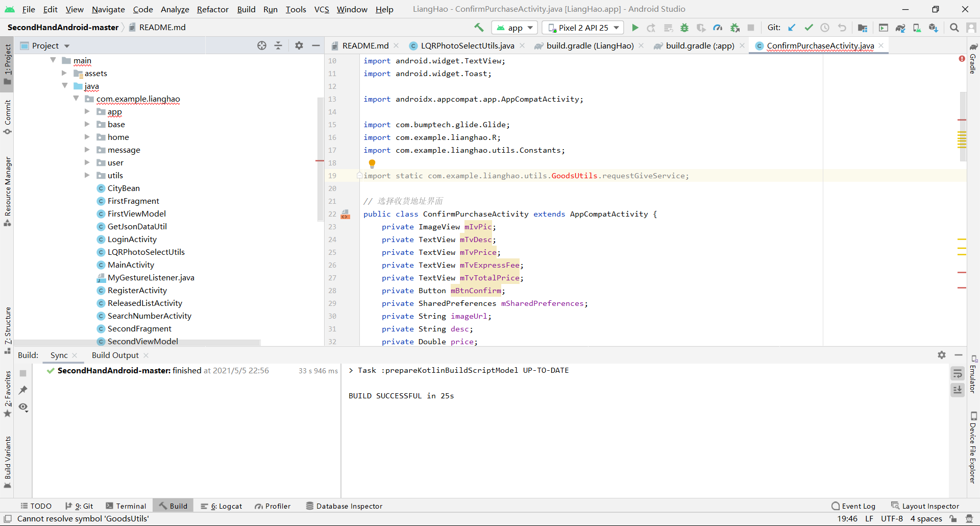Open AVD Manager icon
The width and height of the screenshot is (980, 526).
[x=917, y=28]
